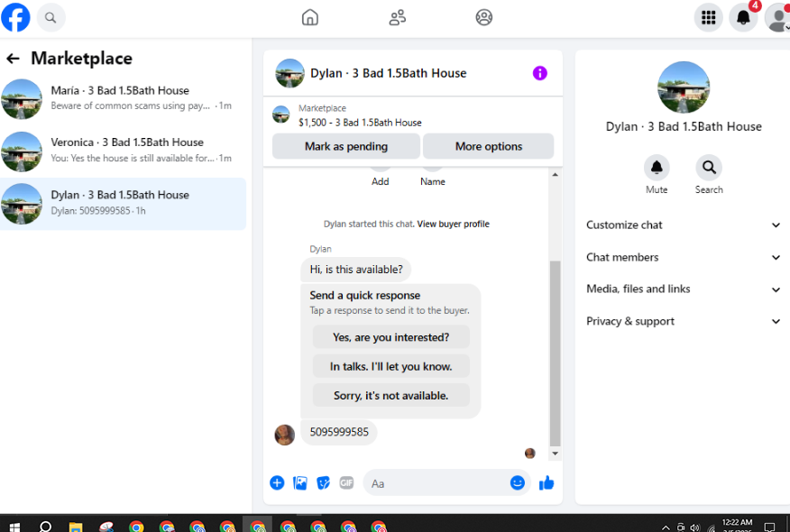Search within the conversation
The width and height of the screenshot is (790, 532).
(709, 167)
